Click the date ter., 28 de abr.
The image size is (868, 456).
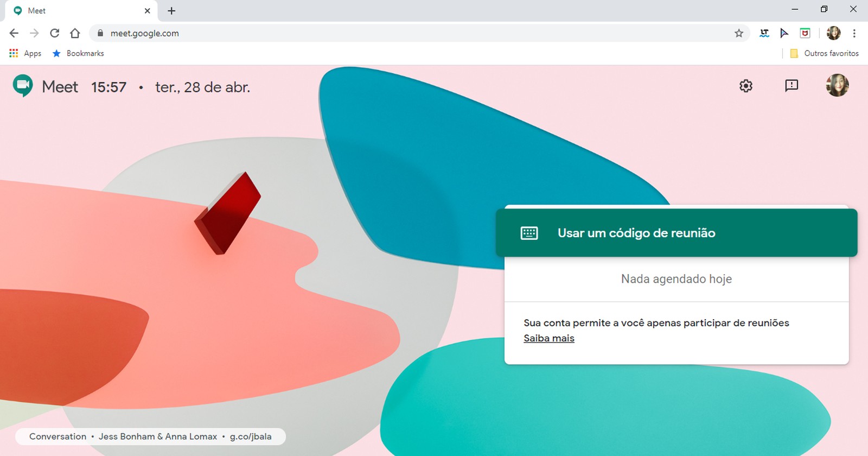click(202, 87)
